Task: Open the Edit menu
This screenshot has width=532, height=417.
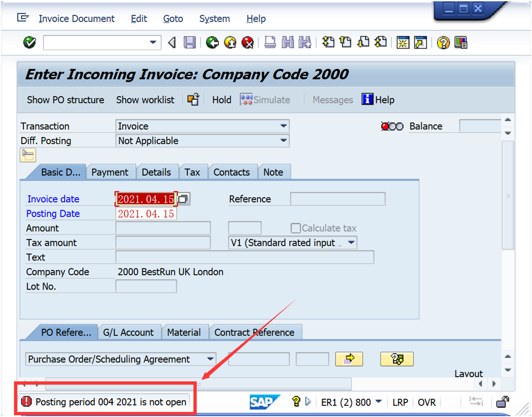Action: click(x=139, y=19)
